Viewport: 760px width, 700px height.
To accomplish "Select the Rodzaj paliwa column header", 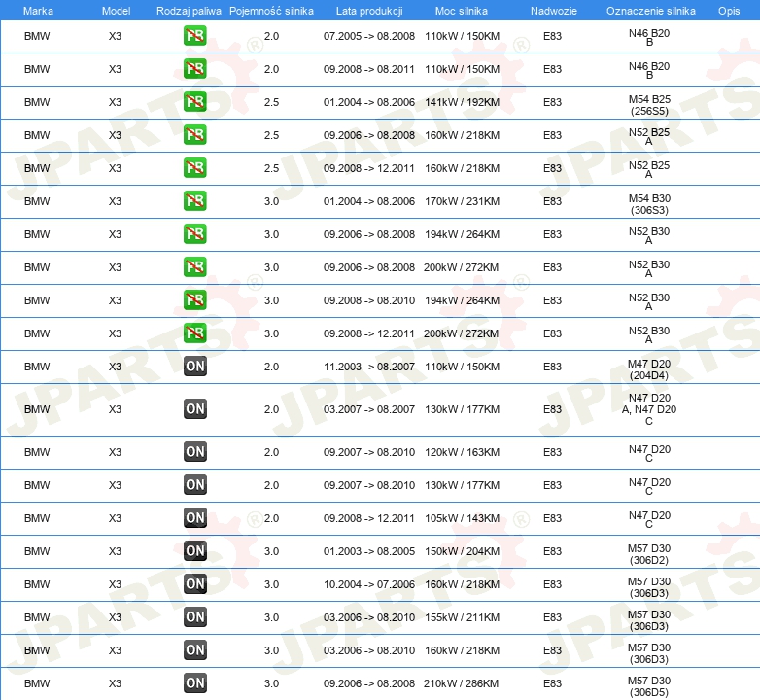I will tap(189, 11).
